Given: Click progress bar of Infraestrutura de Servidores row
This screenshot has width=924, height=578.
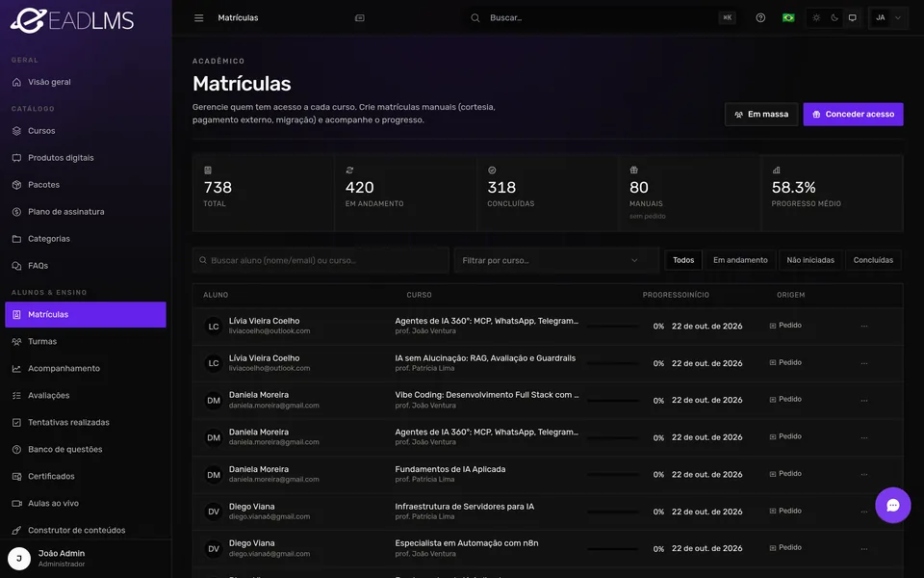Looking at the screenshot, I should coord(613,512).
